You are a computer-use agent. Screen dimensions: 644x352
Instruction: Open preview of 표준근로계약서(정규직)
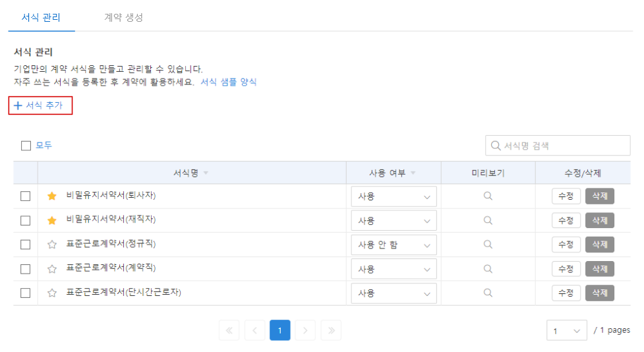pos(488,245)
